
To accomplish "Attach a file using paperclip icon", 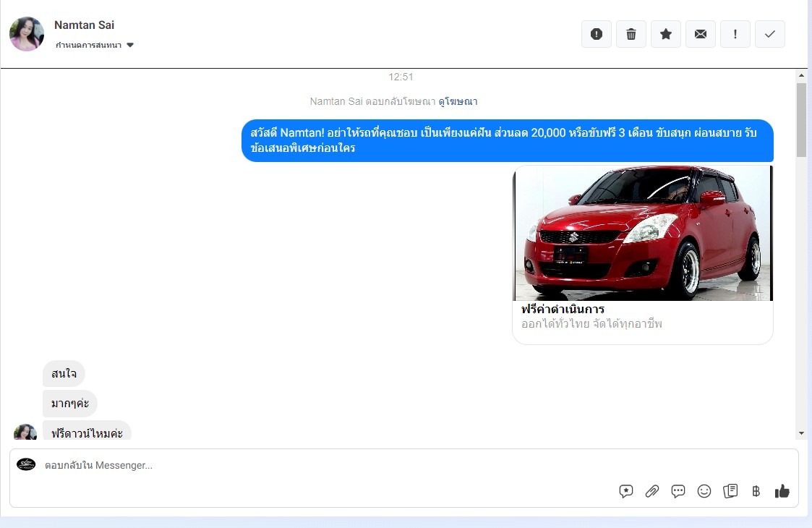I will (x=652, y=492).
